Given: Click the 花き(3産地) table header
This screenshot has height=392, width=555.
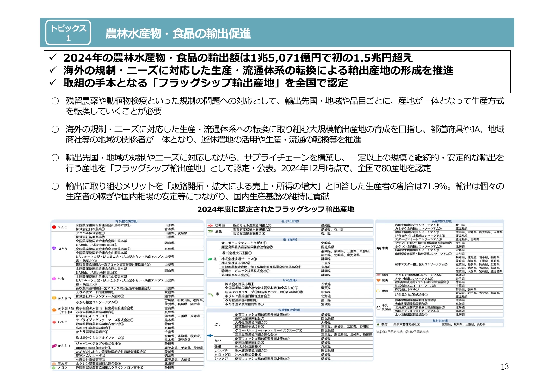Looking at the screenshot, I should tap(290, 221).
